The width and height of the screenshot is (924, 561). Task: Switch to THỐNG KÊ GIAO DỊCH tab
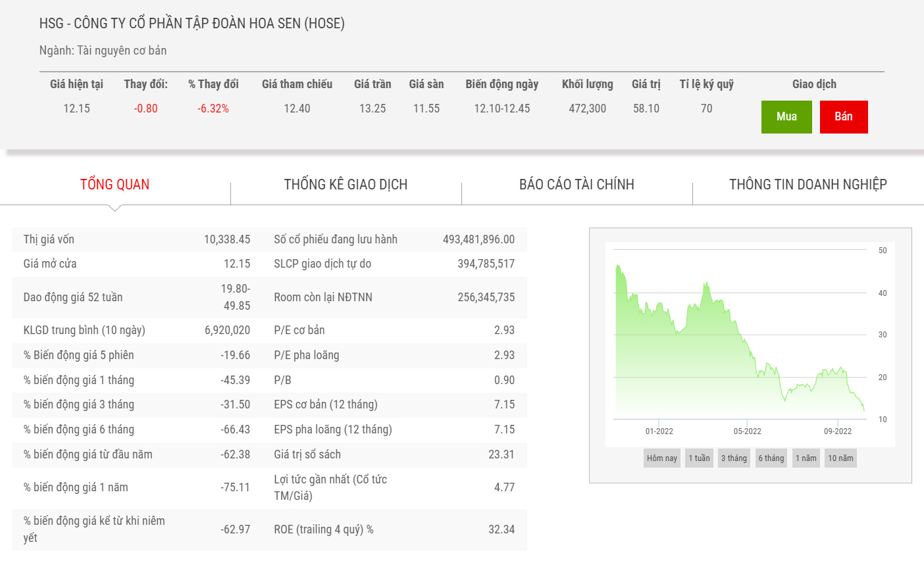(346, 185)
